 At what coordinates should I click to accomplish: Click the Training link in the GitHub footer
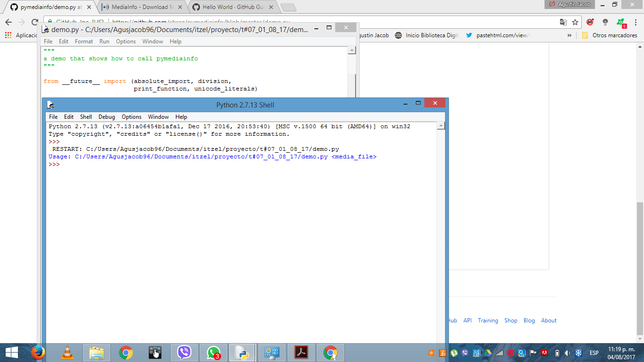[x=488, y=321]
